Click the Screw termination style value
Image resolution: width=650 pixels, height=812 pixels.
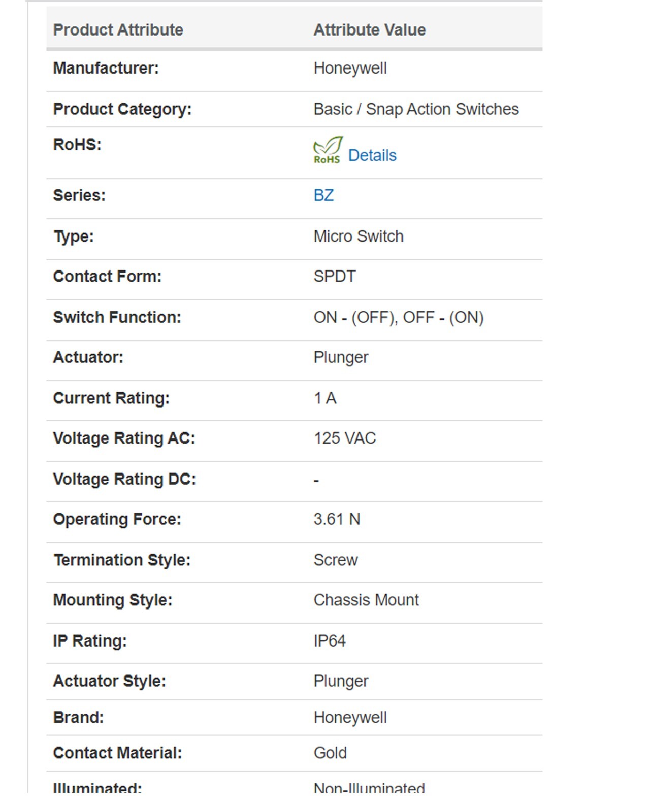click(x=336, y=560)
